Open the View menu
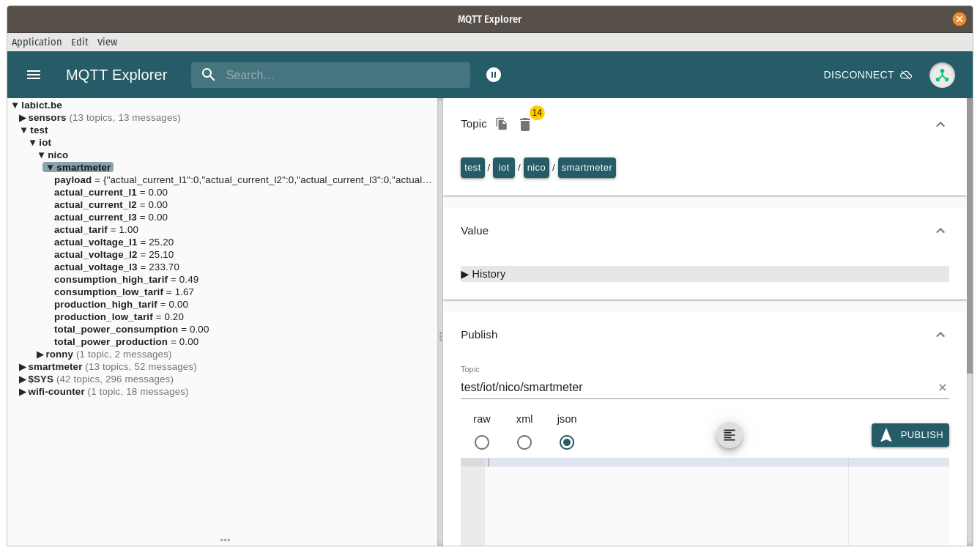Viewport: 980px width, 553px height. [107, 42]
